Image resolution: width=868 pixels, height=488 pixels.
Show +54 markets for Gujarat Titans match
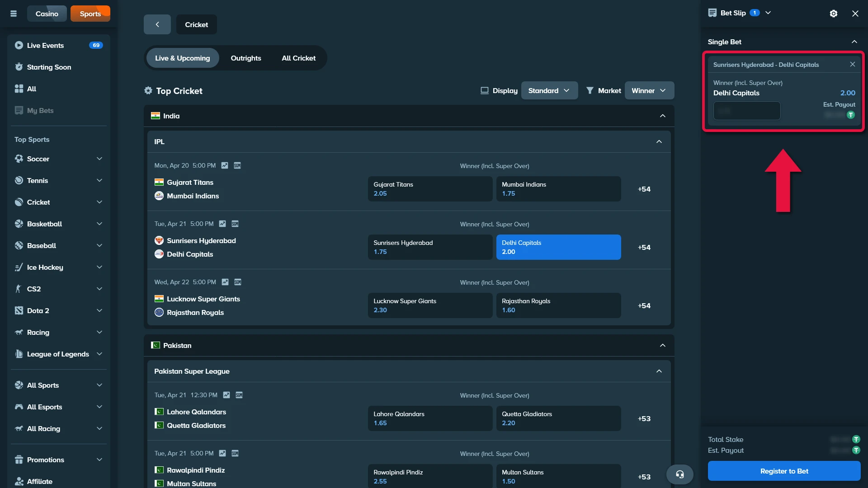(644, 189)
